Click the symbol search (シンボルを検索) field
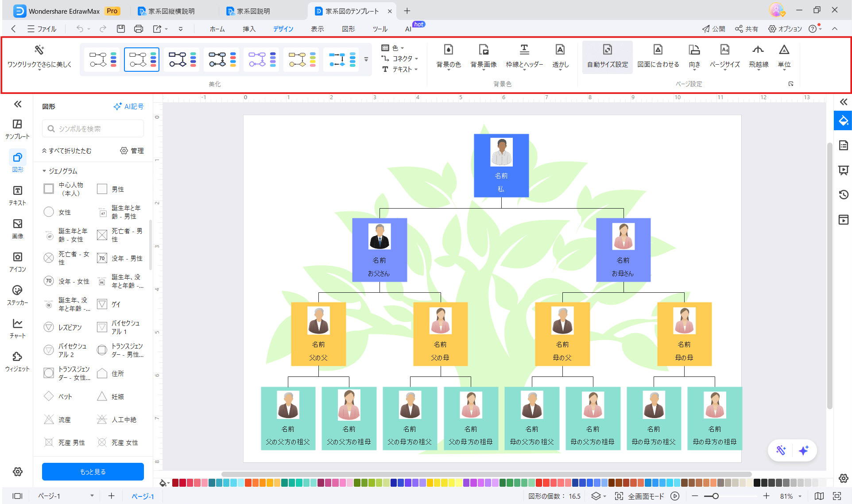 pyautogui.click(x=93, y=129)
